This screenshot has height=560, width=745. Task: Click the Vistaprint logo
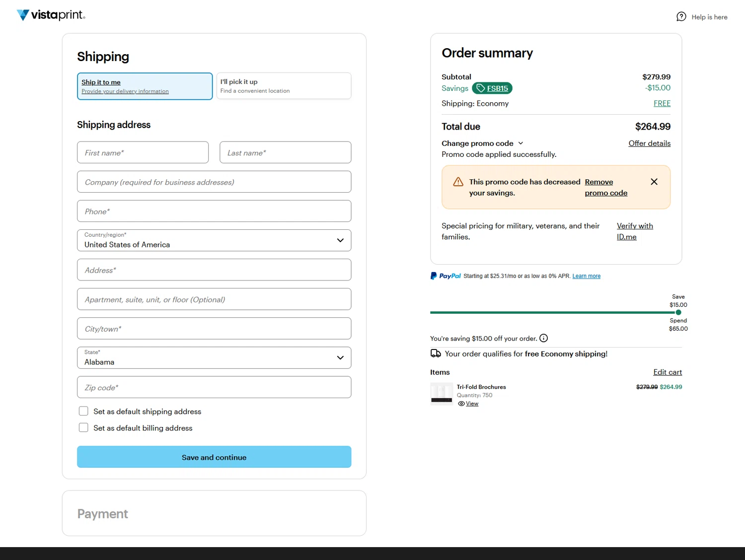51,15
